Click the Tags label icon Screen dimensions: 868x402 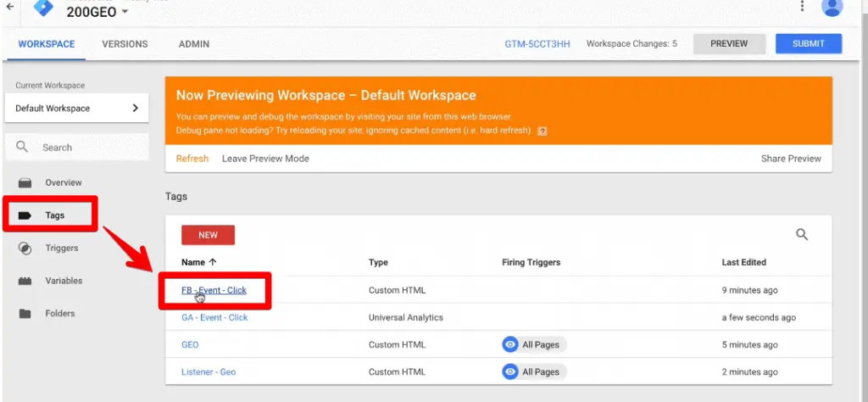pyautogui.click(x=25, y=215)
